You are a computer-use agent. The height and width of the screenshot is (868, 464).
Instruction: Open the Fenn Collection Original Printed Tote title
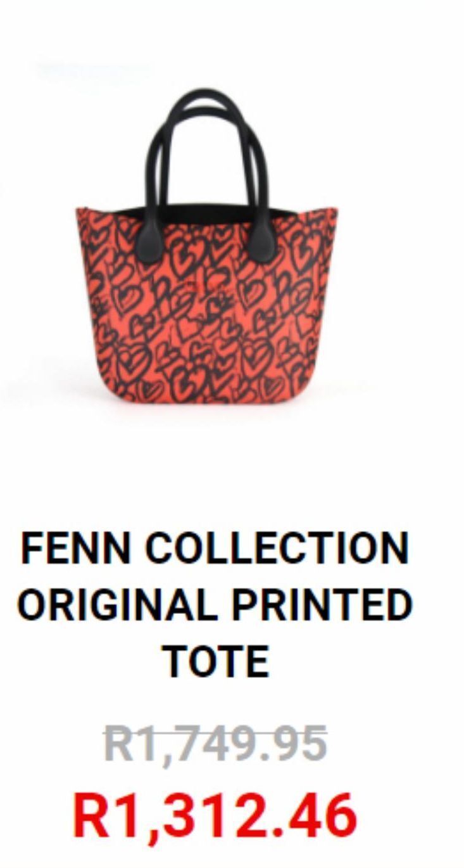click(x=215, y=604)
